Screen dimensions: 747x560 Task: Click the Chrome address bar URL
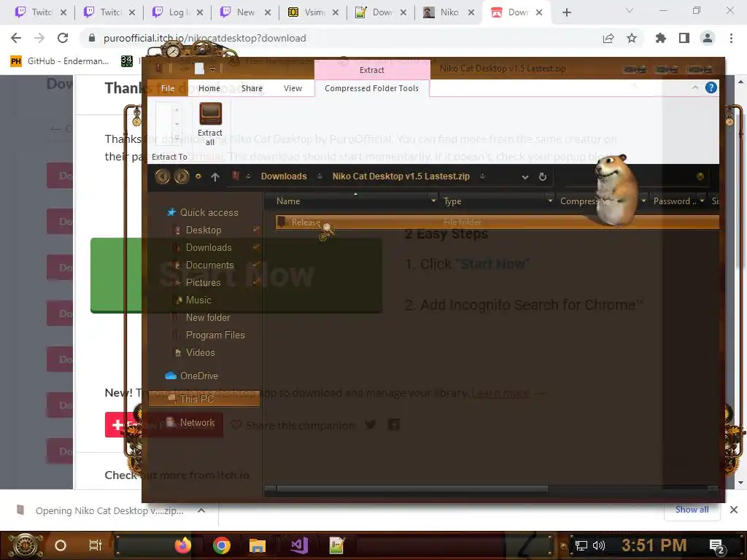click(205, 38)
